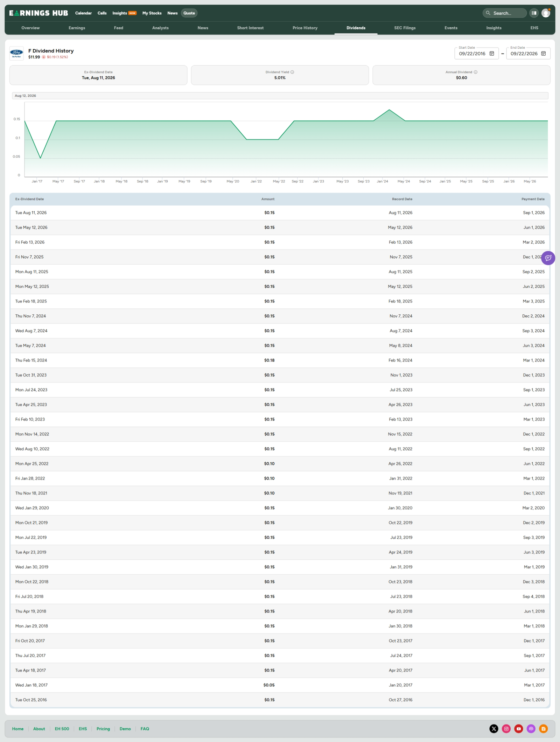Open the Calendar menu item
Viewport: 560px width, 742px height.
tap(83, 13)
